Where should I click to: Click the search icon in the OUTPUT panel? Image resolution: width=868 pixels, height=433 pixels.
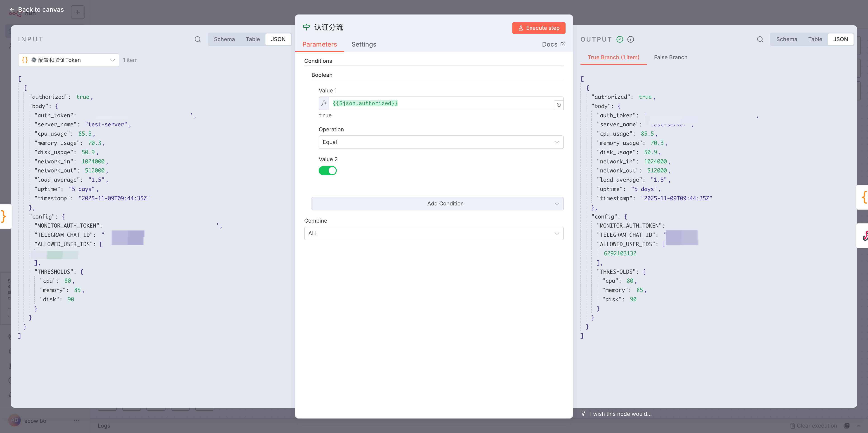[760, 39]
